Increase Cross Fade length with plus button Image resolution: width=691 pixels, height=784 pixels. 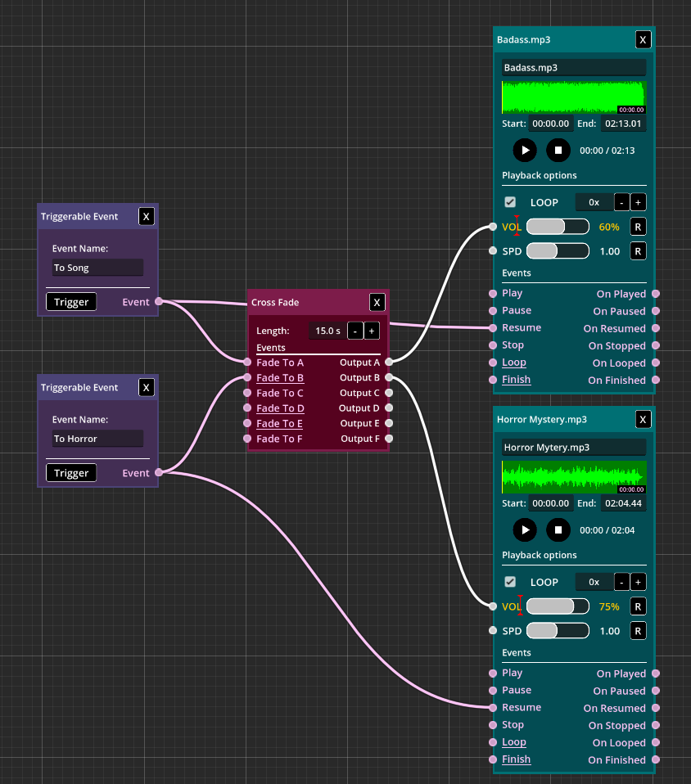click(x=371, y=331)
